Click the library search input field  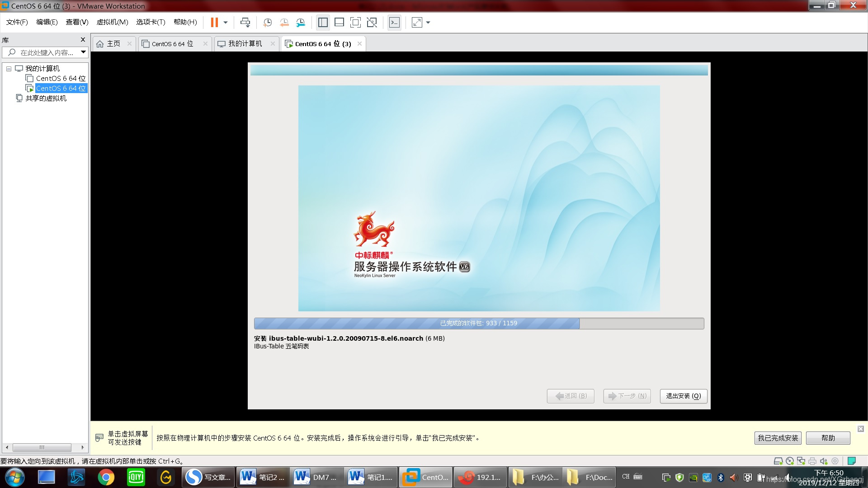(41, 52)
